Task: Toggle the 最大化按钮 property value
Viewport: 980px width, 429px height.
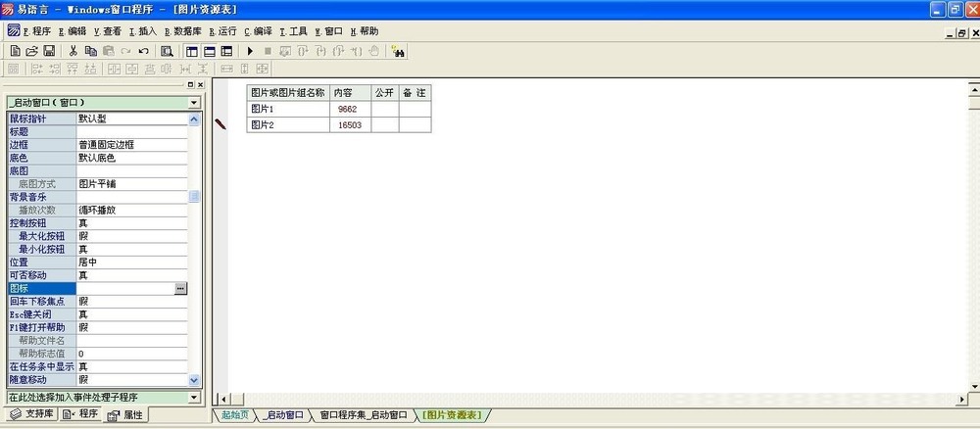Action: [131, 236]
